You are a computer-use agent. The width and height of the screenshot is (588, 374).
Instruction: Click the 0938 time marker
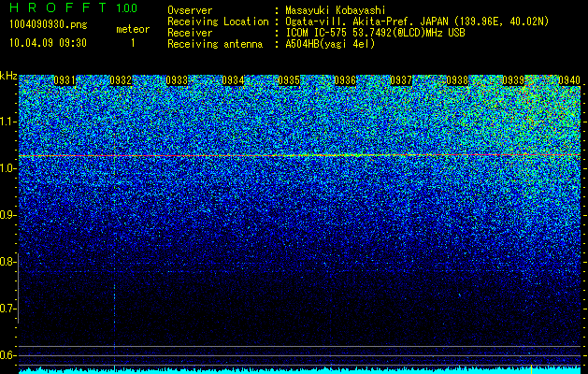click(x=457, y=80)
